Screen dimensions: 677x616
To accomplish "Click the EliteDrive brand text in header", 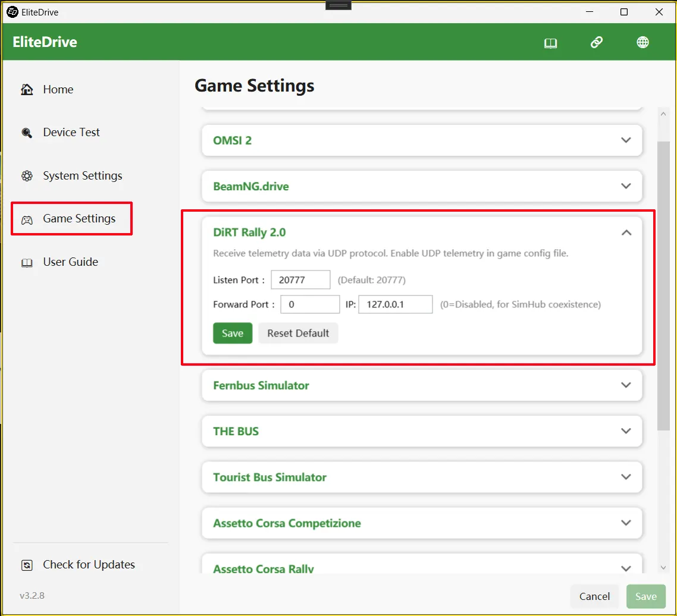I will coord(45,42).
